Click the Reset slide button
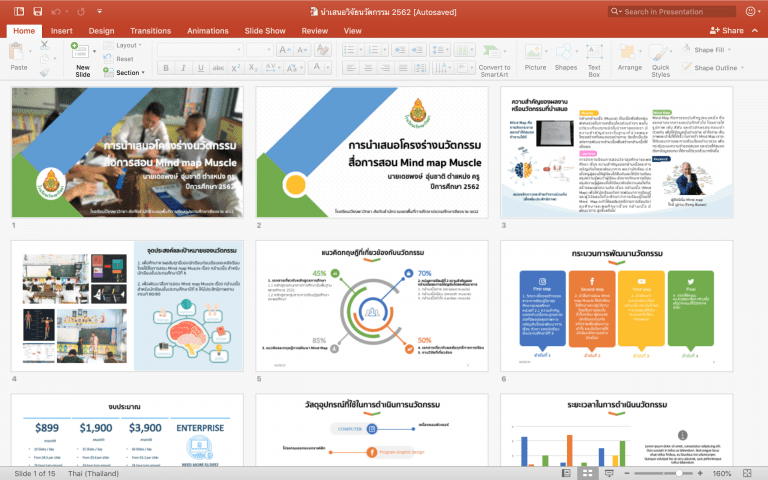Viewport: 768px width, 480px height. point(119,59)
